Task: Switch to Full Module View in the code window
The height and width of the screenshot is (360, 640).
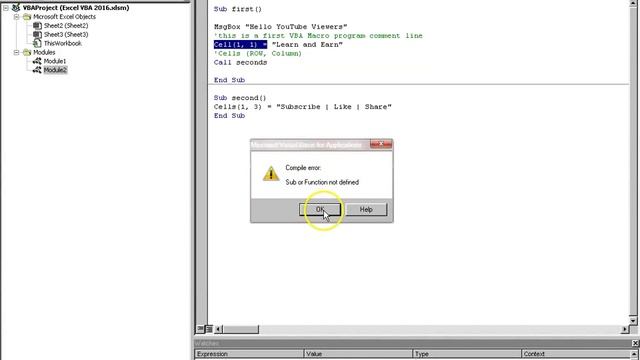Action: click(x=209, y=329)
